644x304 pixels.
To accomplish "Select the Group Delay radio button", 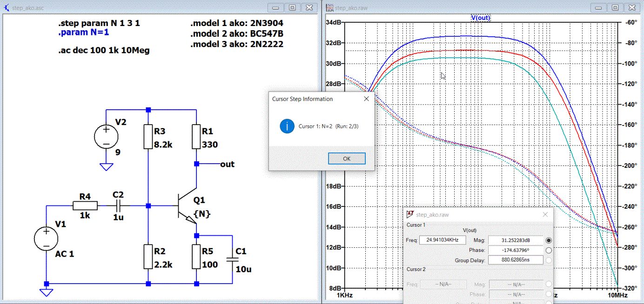I will 549,260.
